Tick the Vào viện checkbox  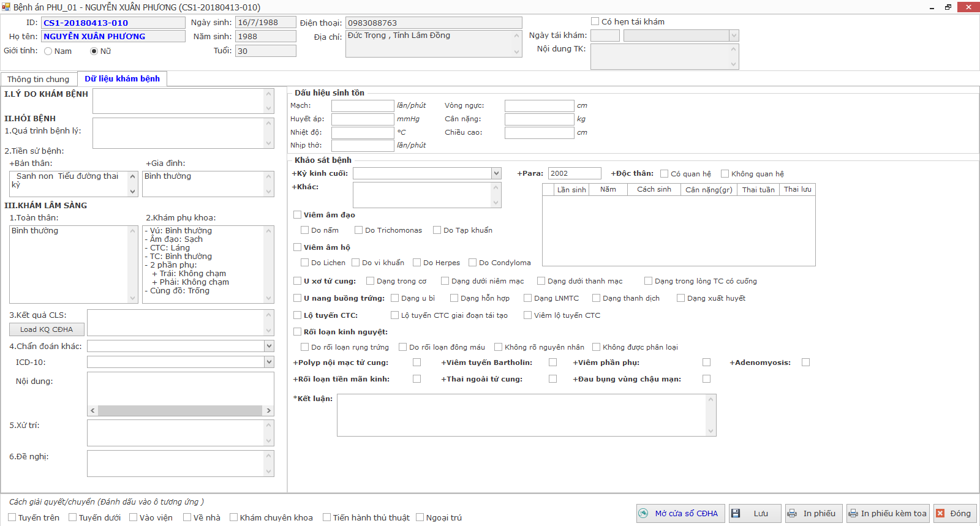point(133,517)
